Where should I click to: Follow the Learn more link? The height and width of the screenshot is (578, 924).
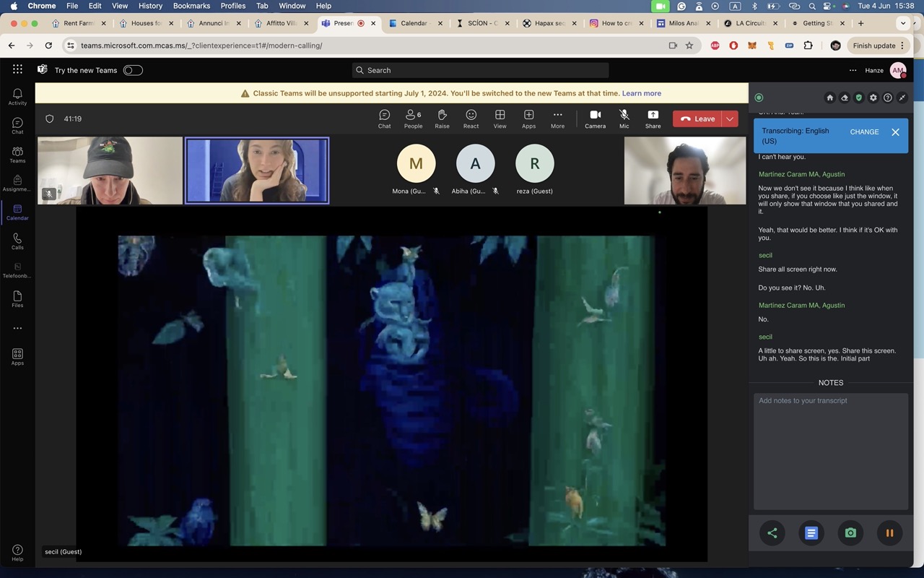pos(642,93)
